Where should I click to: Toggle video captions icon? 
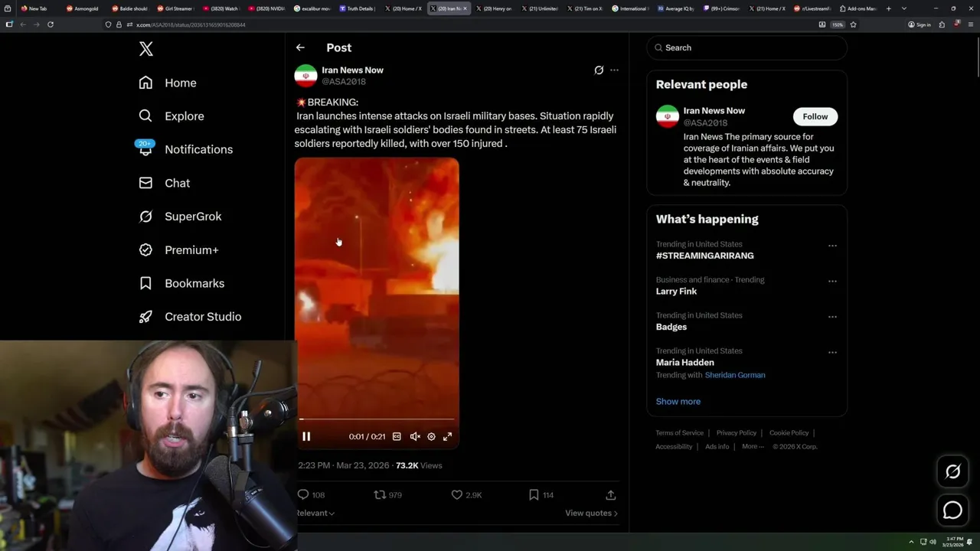coord(397,436)
